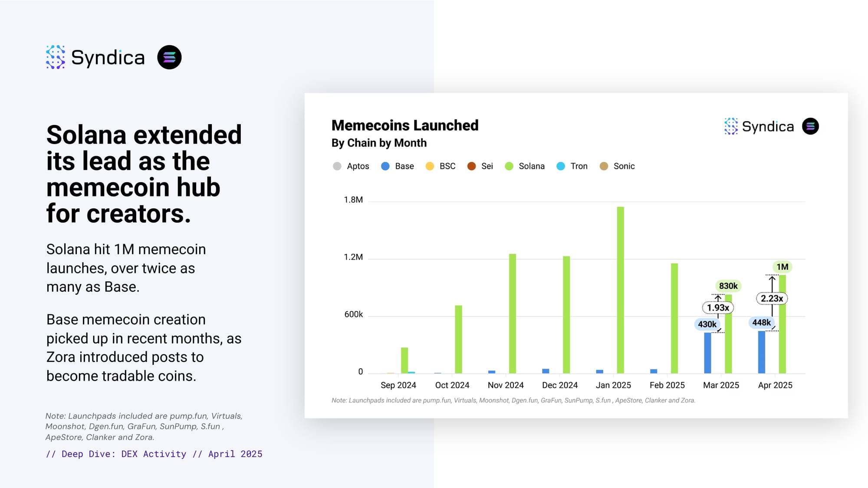This screenshot has width=868, height=488.
Task: Click the Deep Dive: DEX Activity footer text
Action: 154,454
